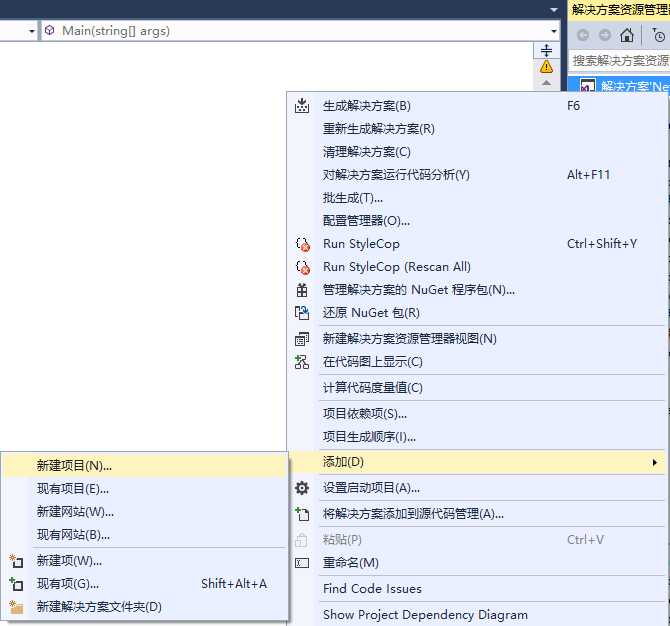Click the gear icon for startup projects
The width and height of the screenshot is (670, 626).
tap(302, 488)
